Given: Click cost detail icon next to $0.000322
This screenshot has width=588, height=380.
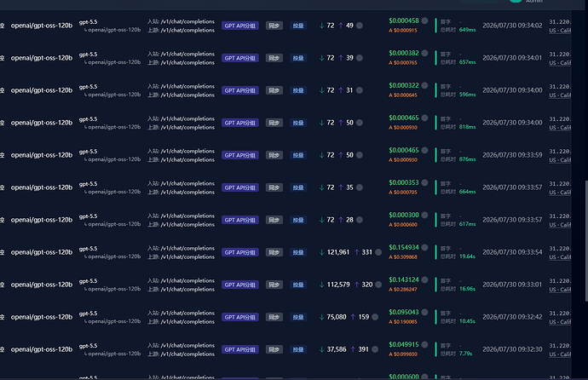Looking at the screenshot, I should point(424,85).
